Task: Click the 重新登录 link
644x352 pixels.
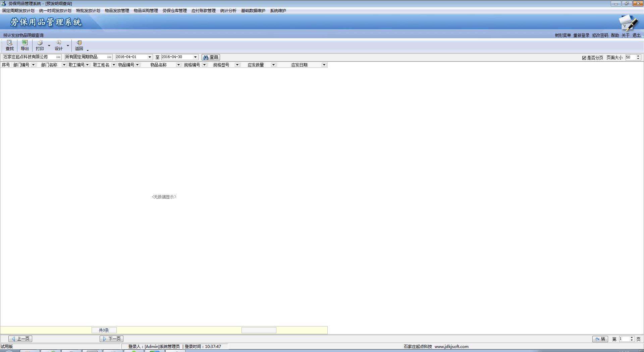Action: (x=581, y=35)
